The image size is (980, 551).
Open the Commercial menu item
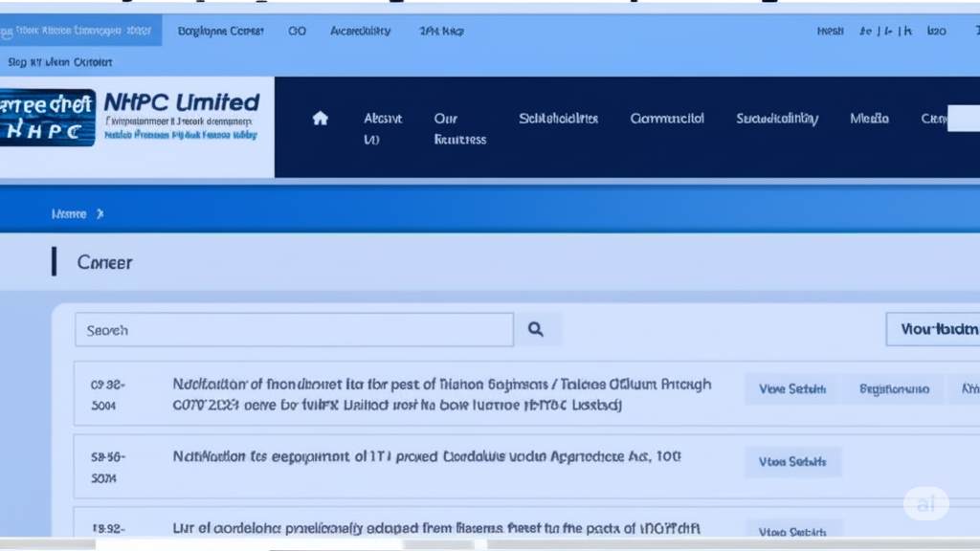667,118
